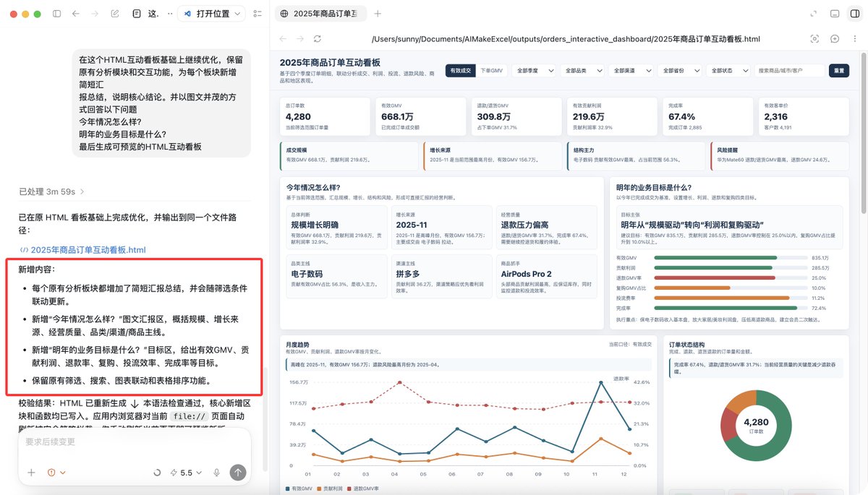Open the three-dot more options menu
This screenshot has width=868, height=495.
point(854,39)
